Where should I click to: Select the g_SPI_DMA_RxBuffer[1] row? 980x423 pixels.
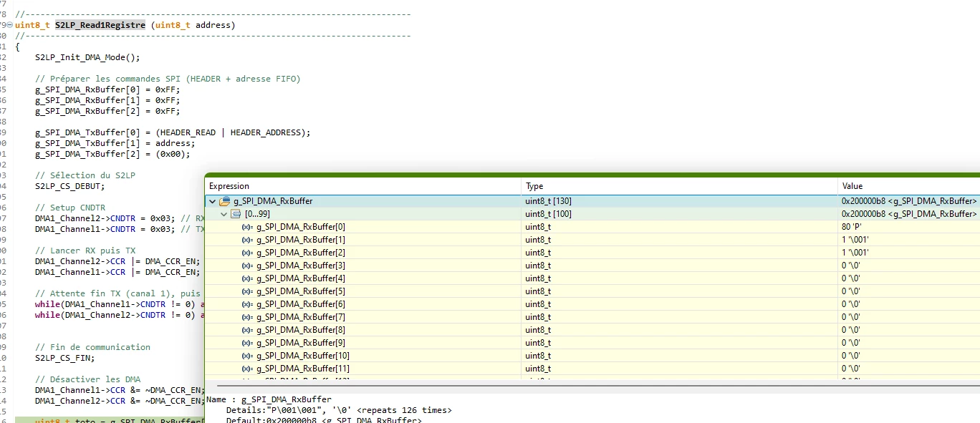click(x=592, y=240)
